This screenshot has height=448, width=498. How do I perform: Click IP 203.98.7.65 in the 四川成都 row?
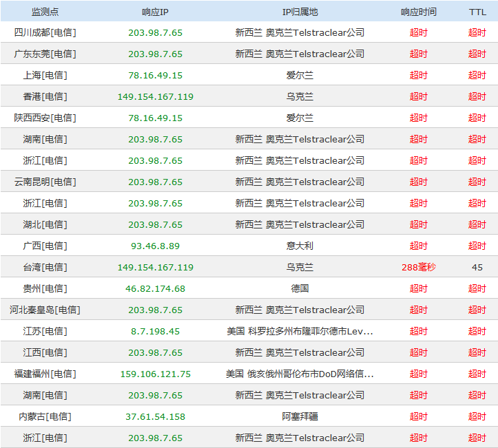(x=155, y=32)
